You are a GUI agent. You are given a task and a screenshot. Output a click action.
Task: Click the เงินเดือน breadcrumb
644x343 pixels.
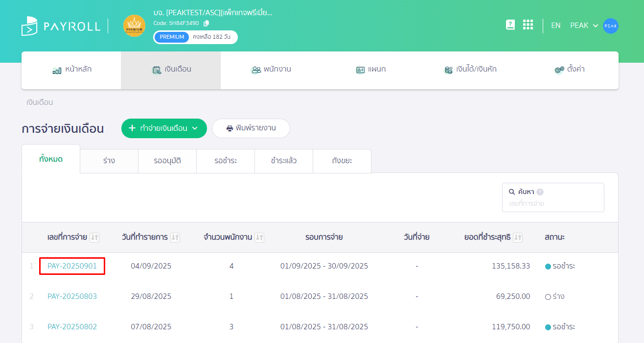pos(40,102)
